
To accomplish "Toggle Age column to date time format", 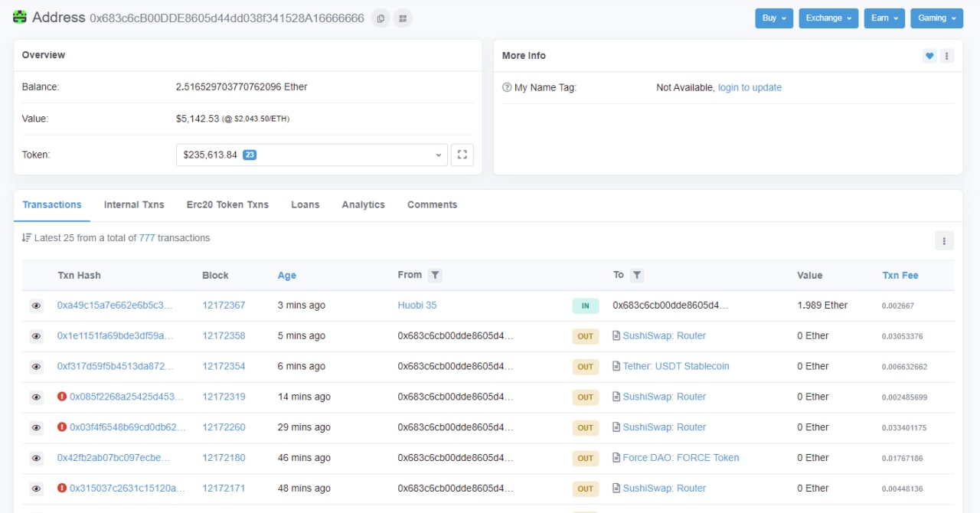I will tap(286, 276).
